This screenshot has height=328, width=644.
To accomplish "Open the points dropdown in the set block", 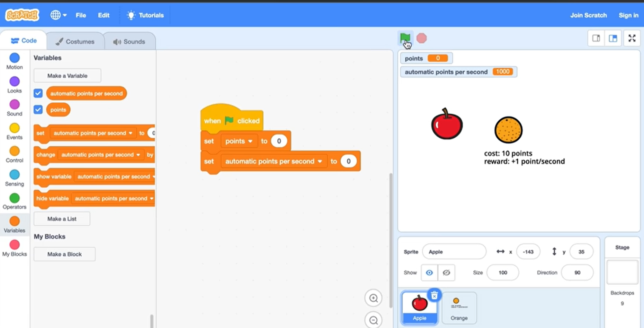I will 239,141.
